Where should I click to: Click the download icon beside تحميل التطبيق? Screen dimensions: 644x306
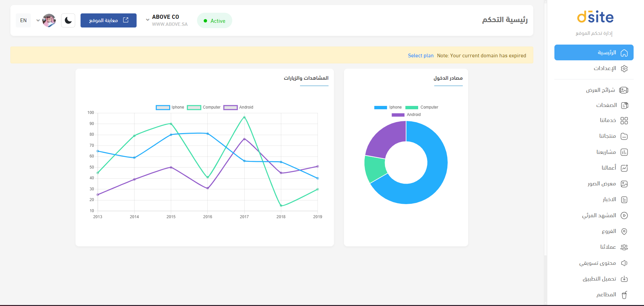624,279
